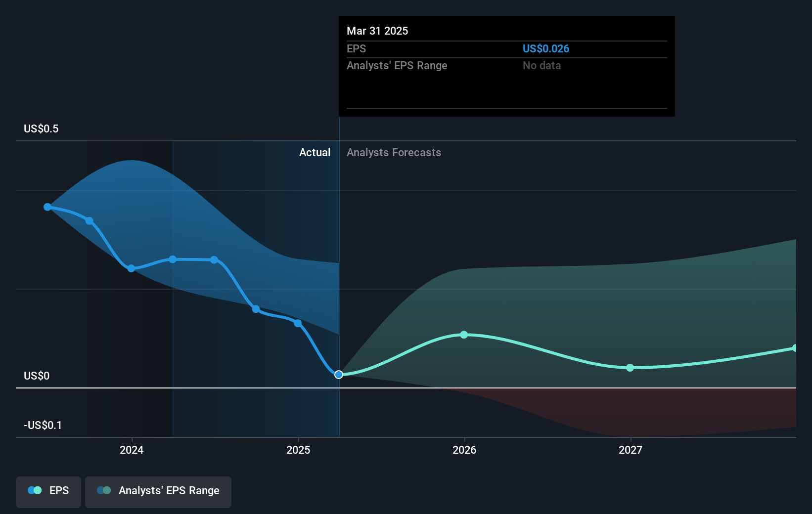Image resolution: width=812 pixels, height=514 pixels.
Task: Click the US$0.026 EPS value in tooltip
Action: pos(546,48)
